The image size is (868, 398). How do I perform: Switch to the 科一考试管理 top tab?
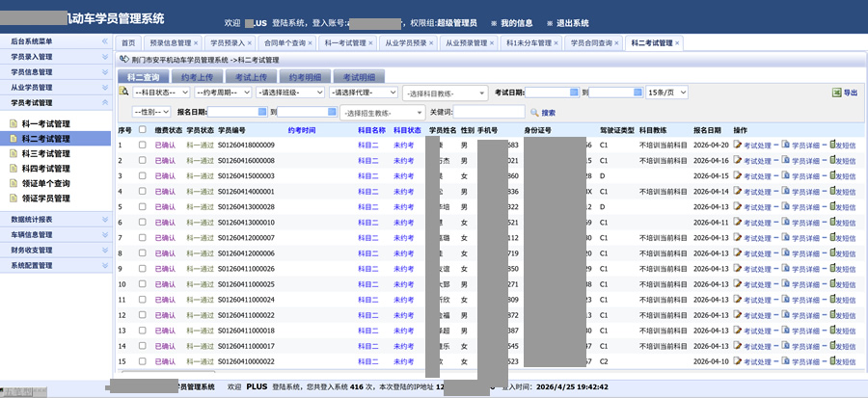(346, 43)
